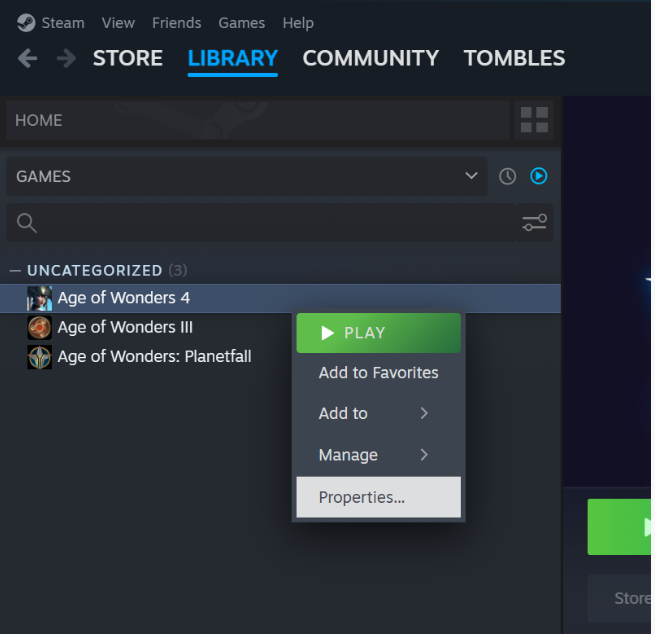656x634 pixels.
Task: Open the View menu
Action: coord(118,22)
